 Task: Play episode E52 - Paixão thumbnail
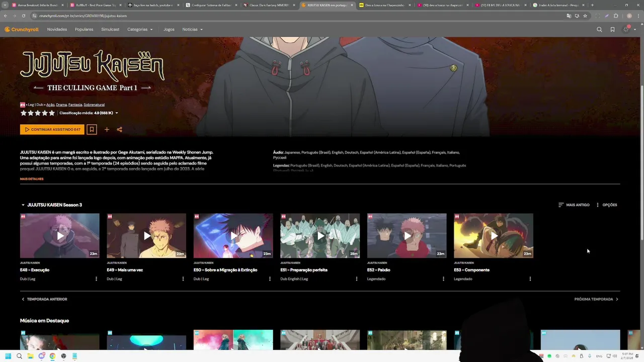click(x=407, y=236)
